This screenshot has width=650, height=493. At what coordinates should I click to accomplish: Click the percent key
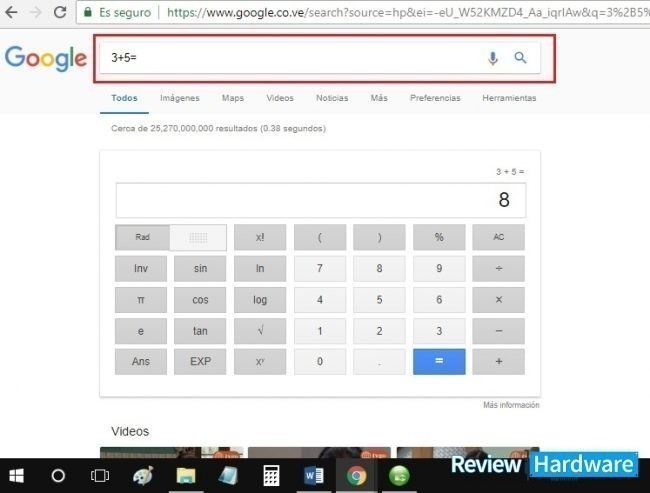point(439,237)
